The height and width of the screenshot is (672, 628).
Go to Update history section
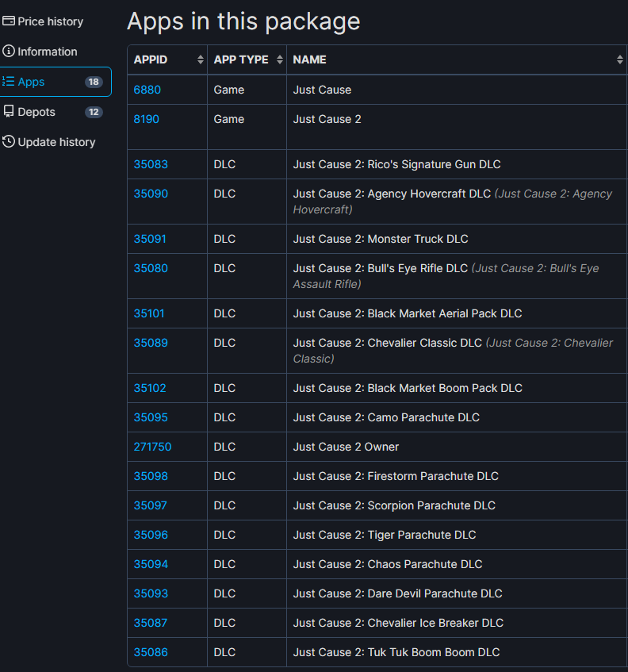[x=49, y=142]
